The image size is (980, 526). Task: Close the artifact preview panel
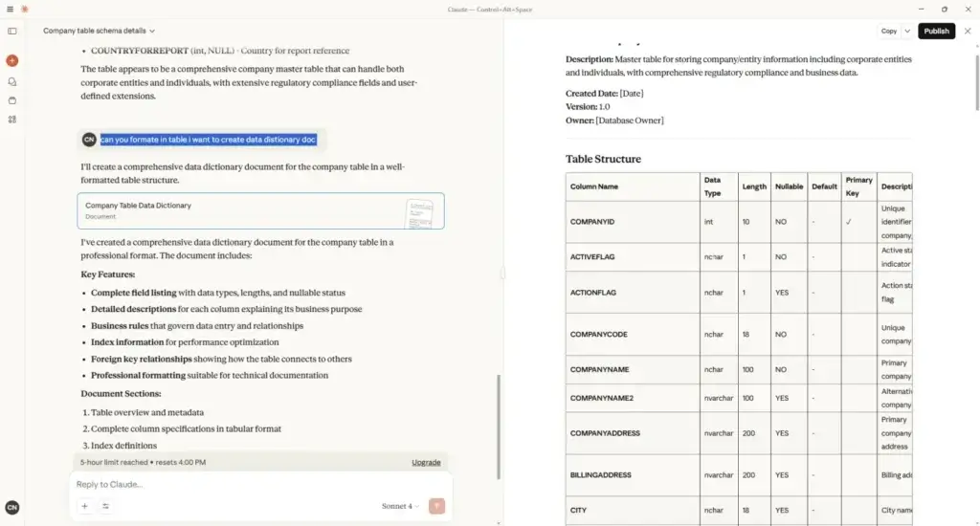click(x=967, y=31)
